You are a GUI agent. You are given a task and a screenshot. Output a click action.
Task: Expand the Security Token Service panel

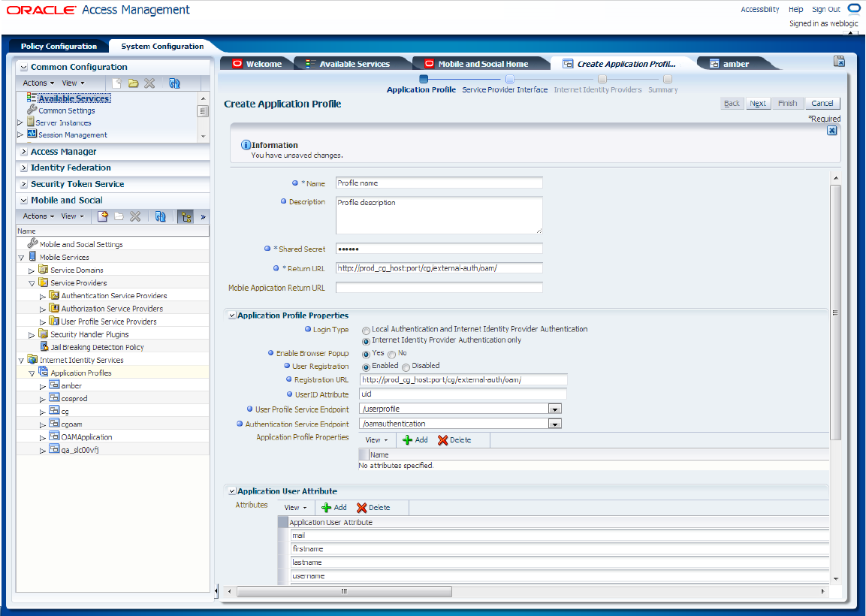pyautogui.click(x=24, y=184)
